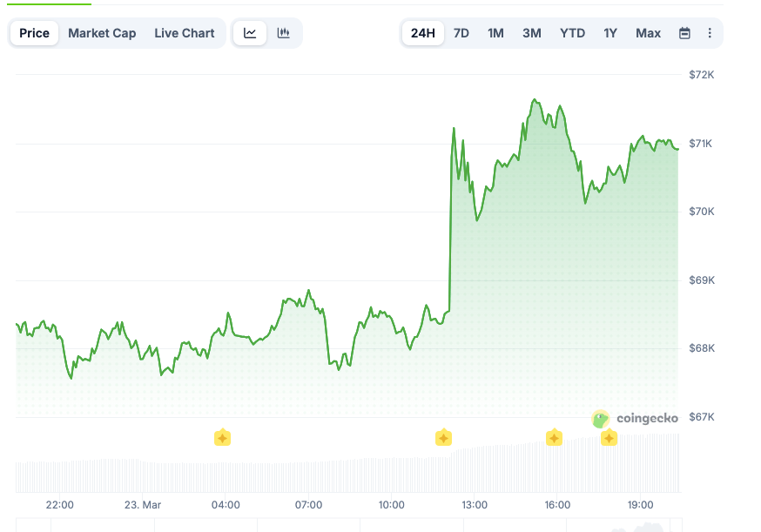The image size is (761, 532).
Task: Open the Live Chart tab
Action: pos(185,33)
